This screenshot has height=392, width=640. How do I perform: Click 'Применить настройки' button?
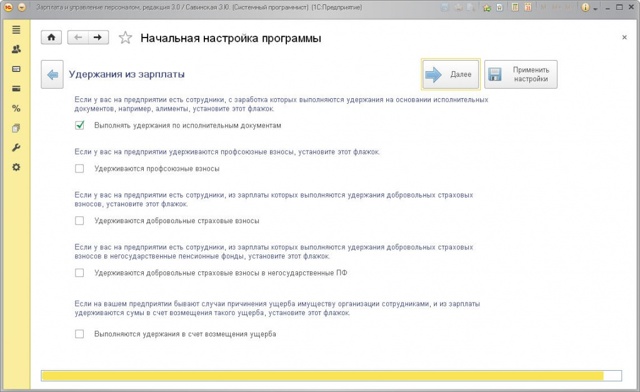[521, 74]
